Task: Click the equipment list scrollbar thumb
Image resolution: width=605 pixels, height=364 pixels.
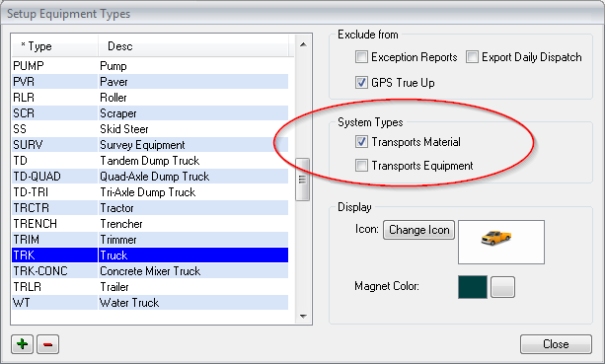Action: point(302,180)
